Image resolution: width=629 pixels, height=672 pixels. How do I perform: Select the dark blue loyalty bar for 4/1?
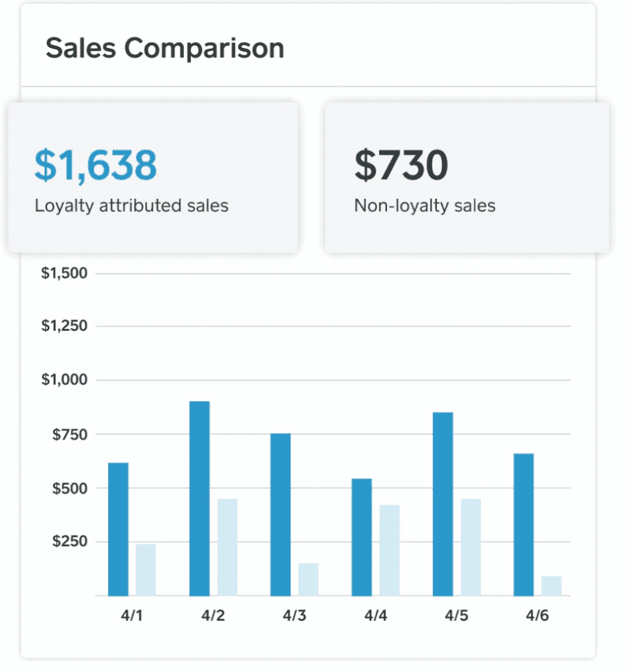(118, 529)
